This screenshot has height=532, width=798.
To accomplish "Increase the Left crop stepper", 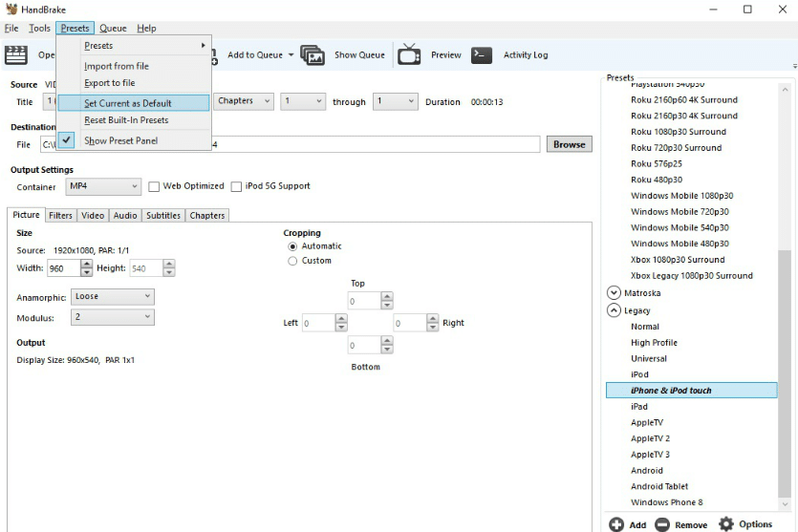I will (x=341, y=318).
